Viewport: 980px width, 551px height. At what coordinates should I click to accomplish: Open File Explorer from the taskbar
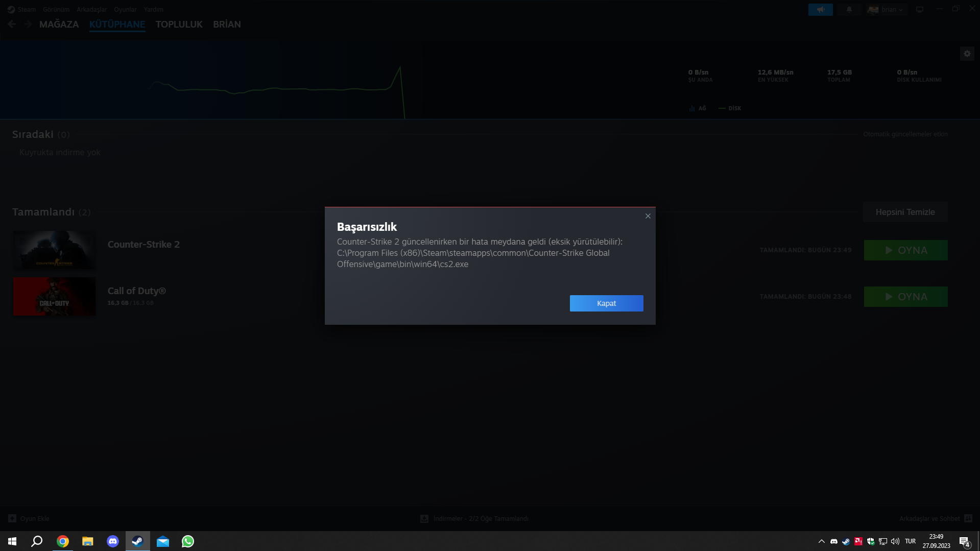pos(88,541)
